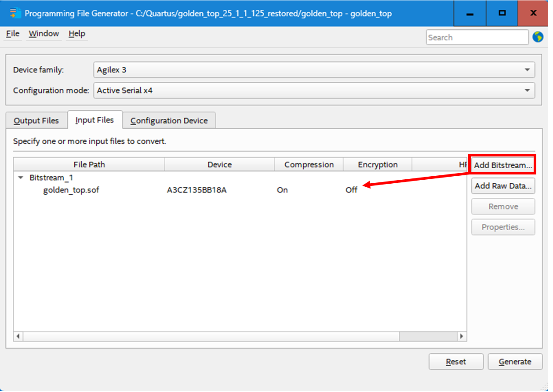Click the globe icon next to Search

point(538,37)
